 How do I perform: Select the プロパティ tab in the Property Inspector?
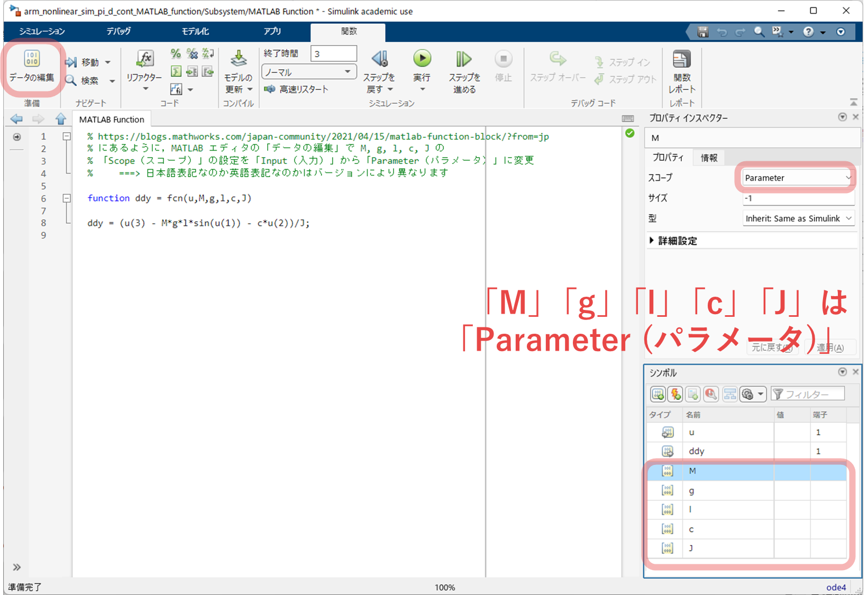pos(668,158)
